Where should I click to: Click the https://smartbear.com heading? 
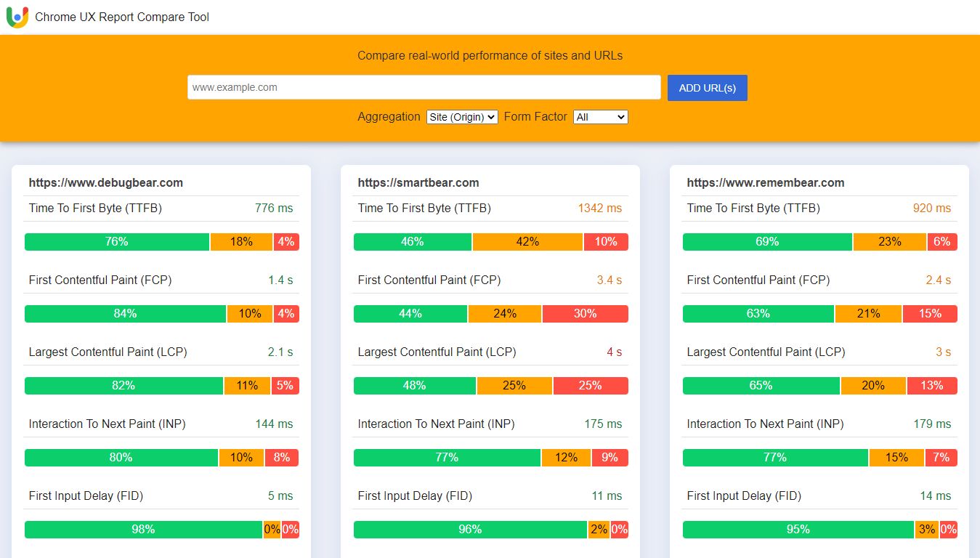pos(418,182)
